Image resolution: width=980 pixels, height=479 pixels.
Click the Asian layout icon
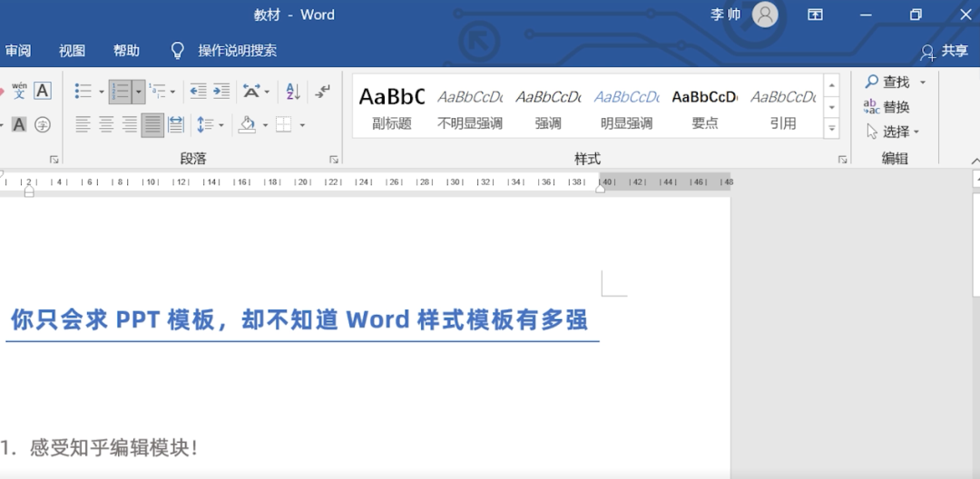[x=251, y=92]
